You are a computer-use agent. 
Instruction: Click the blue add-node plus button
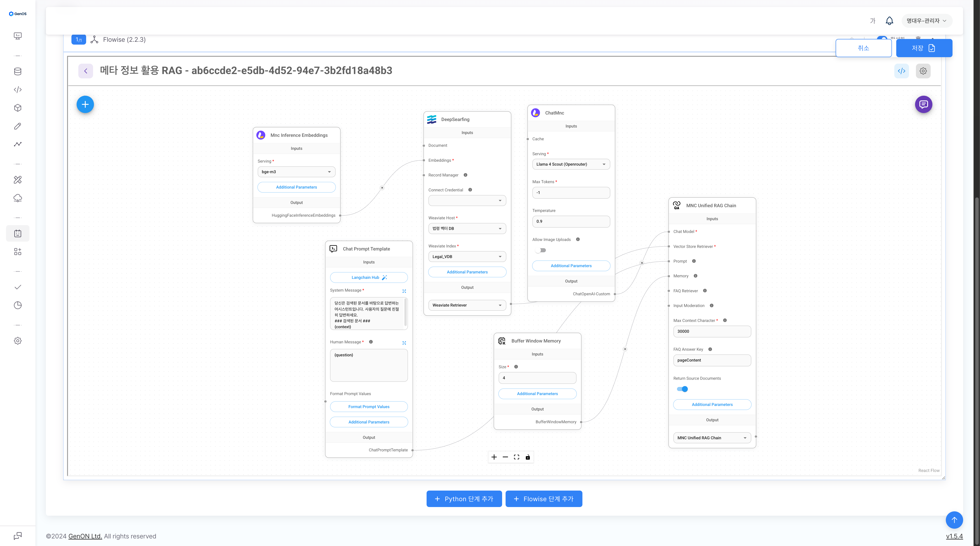pyautogui.click(x=85, y=104)
